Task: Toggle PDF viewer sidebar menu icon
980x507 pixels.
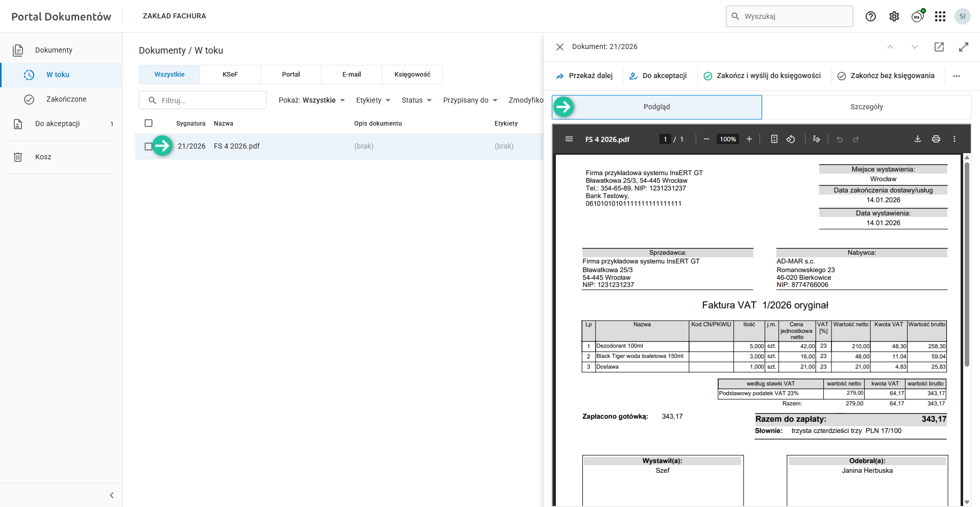Action: (569, 139)
